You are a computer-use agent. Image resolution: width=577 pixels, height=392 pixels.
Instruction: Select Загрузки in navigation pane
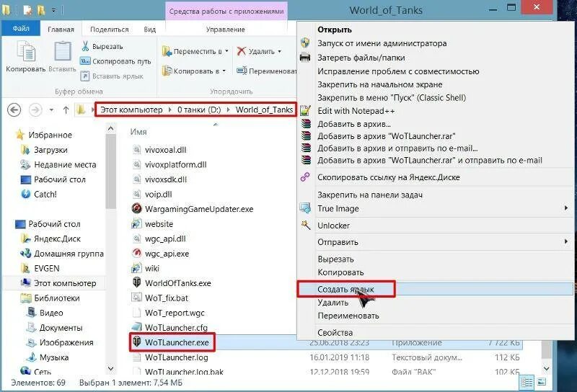pyautogui.click(x=50, y=150)
